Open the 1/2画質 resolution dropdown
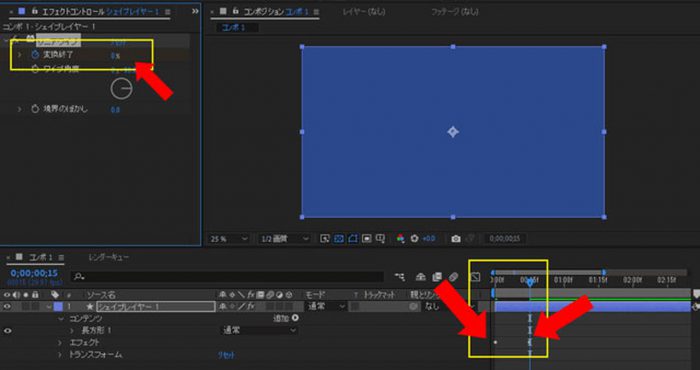The width and height of the screenshot is (700, 370). pyautogui.click(x=284, y=239)
